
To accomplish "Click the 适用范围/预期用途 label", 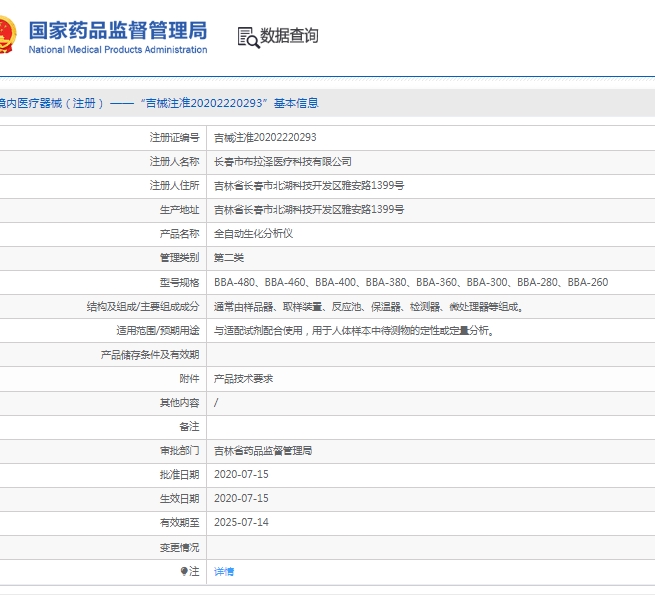I will point(158,331).
